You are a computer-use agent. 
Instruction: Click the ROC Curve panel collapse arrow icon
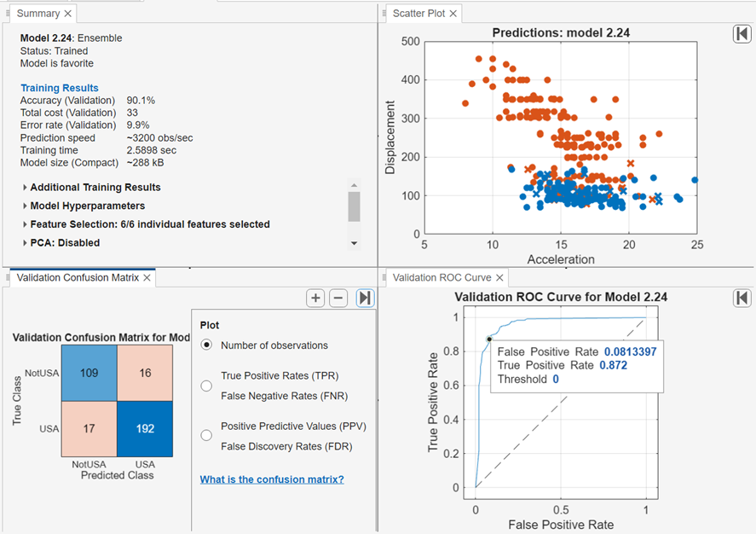coord(741,298)
